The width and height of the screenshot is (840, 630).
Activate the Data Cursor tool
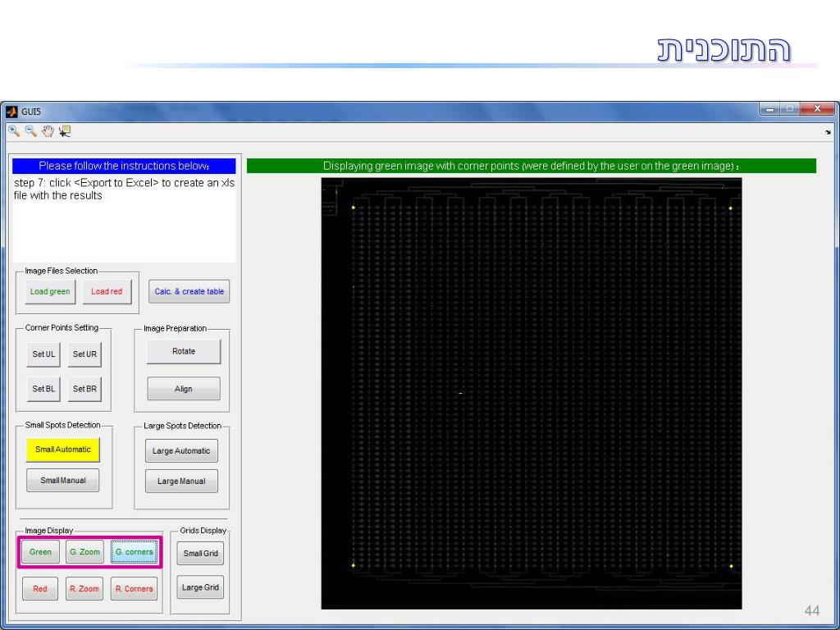click(x=65, y=130)
